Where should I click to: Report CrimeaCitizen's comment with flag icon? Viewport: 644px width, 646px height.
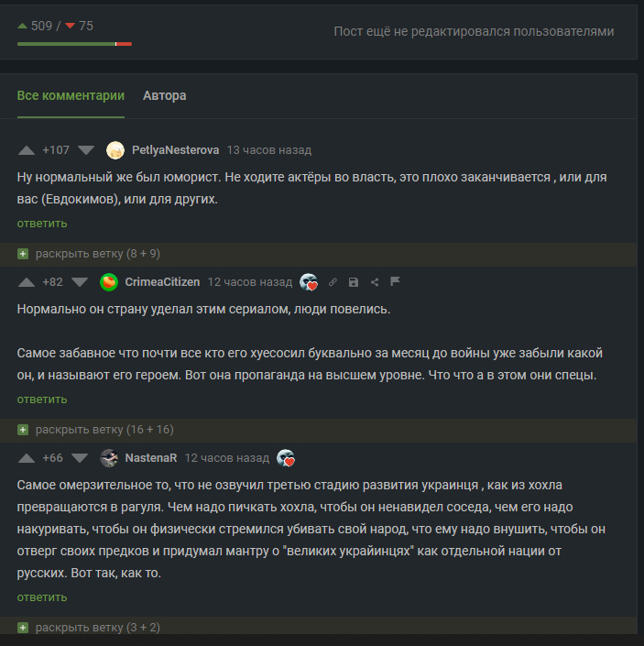pos(396,282)
